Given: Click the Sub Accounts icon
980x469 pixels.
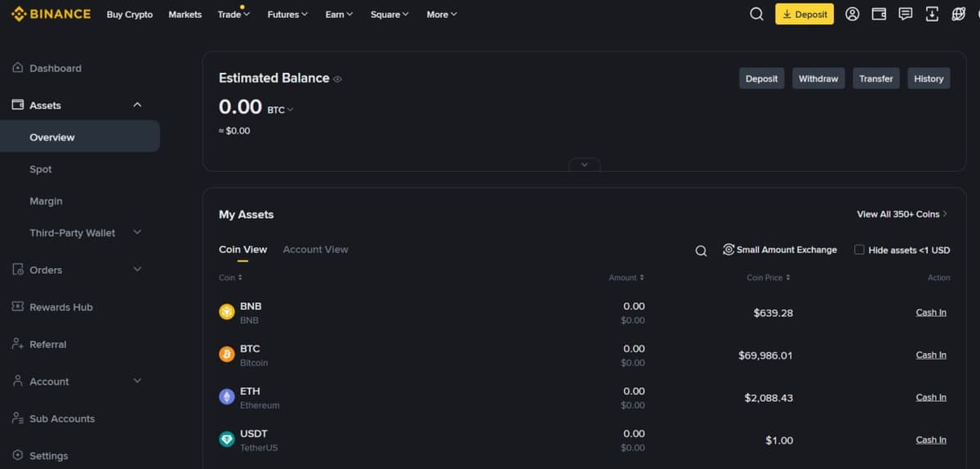Looking at the screenshot, I should point(18,418).
